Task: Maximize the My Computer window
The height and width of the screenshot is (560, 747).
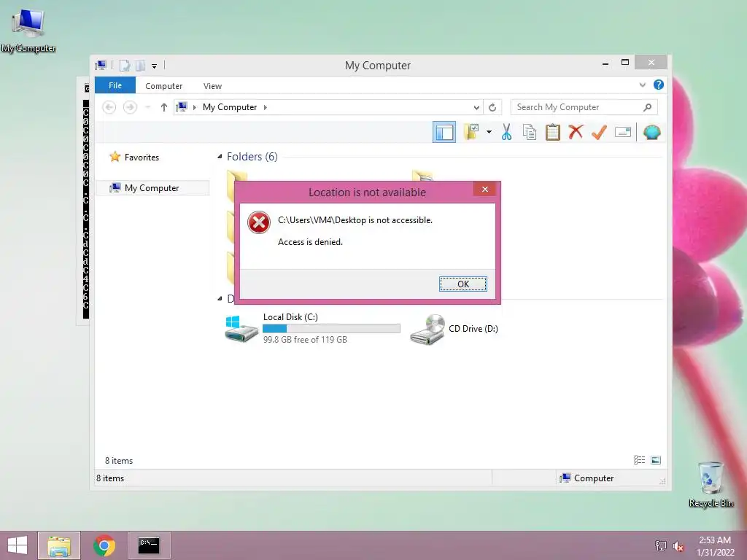Action: [x=625, y=63]
